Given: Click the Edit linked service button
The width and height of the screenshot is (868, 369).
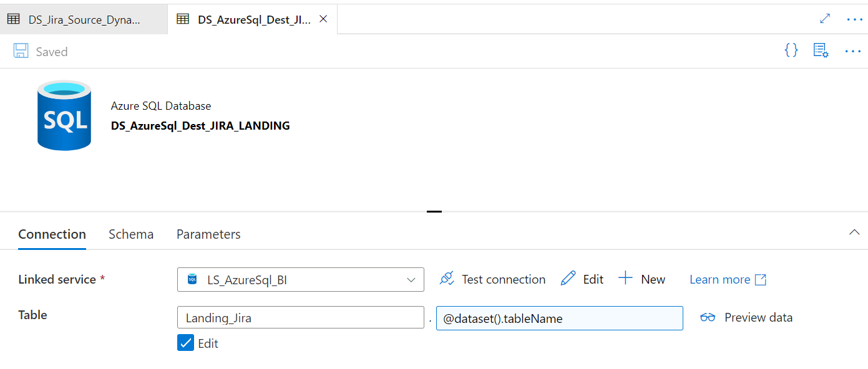Looking at the screenshot, I should coord(582,279).
